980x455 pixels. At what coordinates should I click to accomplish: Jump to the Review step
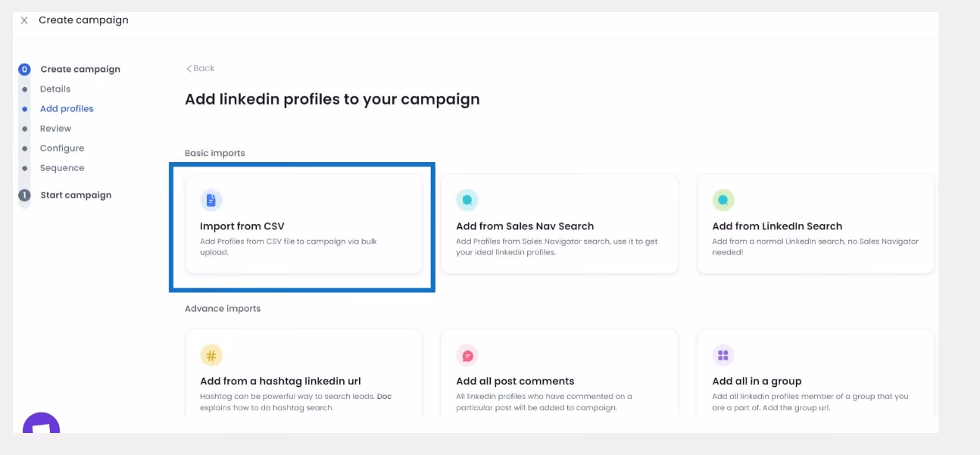[55, 128]
